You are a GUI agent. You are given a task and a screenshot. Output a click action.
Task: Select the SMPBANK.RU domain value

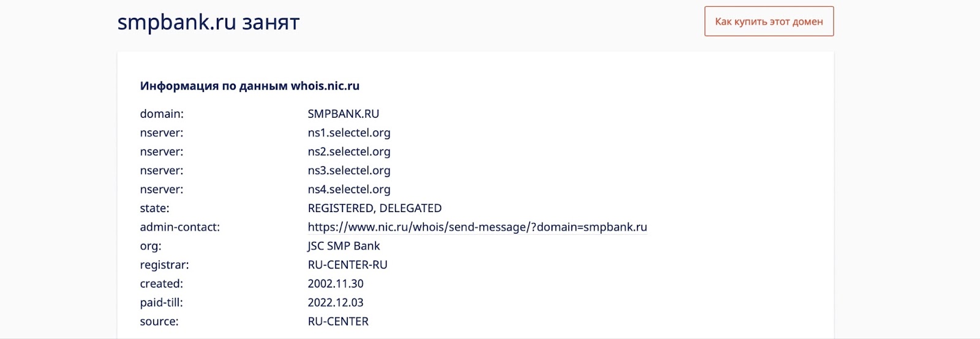pos(343,114)
